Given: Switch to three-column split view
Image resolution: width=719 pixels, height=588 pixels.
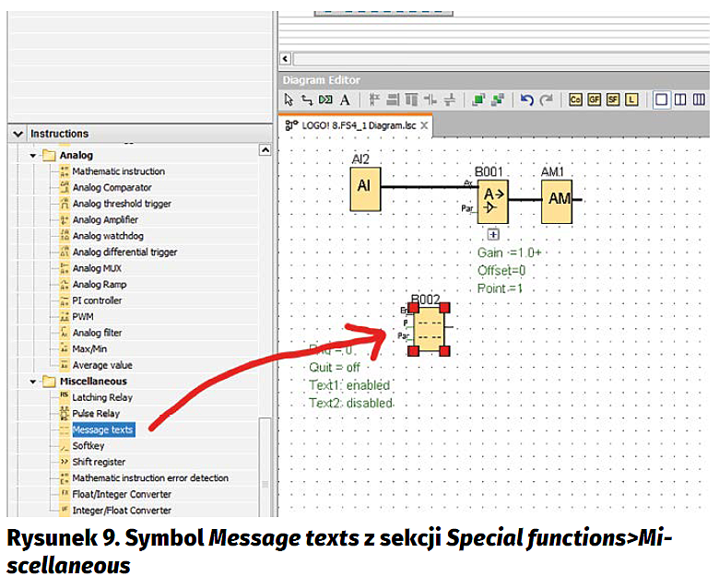Looking at the screenshot, I should tap(699, 100).
